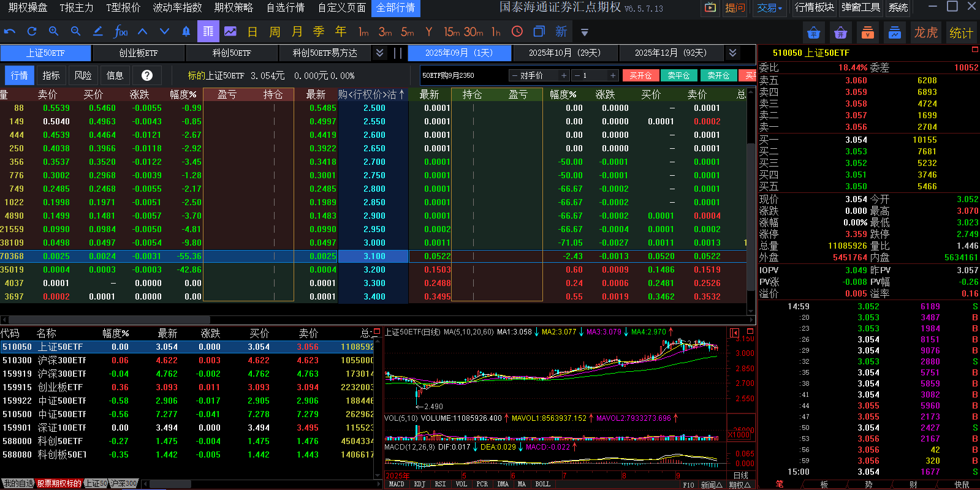This screenshot has height=490, width=980.
Task: Toggle the 30m minute period
Action: [473, 31]
